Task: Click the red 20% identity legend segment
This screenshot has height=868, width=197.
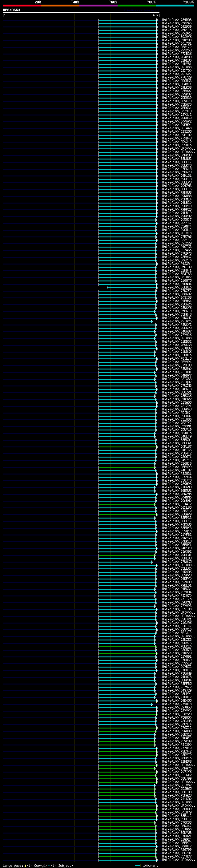Action: pyautogui.click(x=22, y=6)
